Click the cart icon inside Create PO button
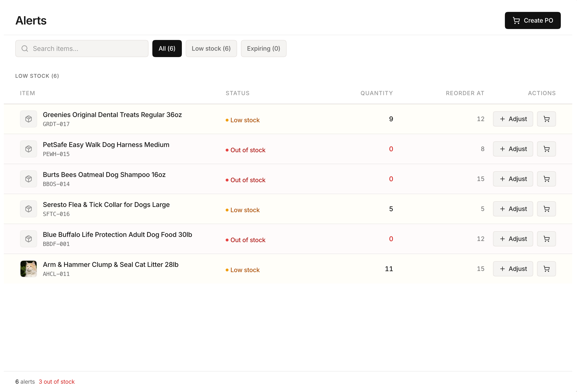 click(517, 20)
